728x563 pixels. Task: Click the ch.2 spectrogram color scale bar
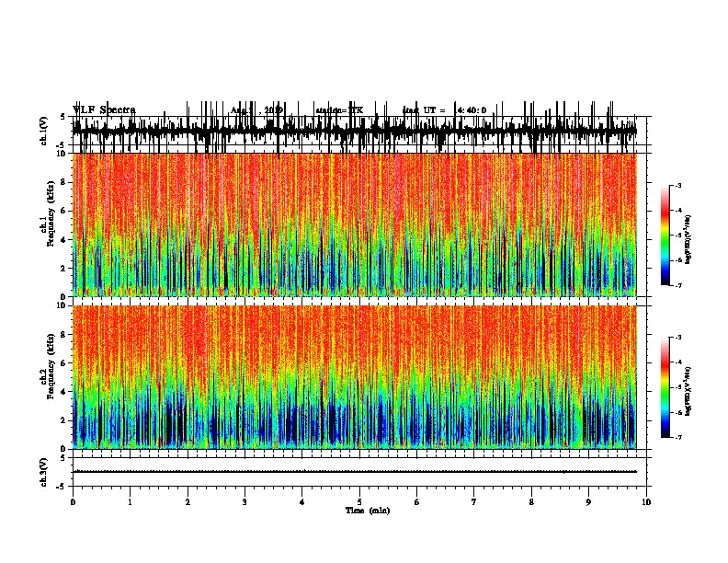(x=665, y=387)
